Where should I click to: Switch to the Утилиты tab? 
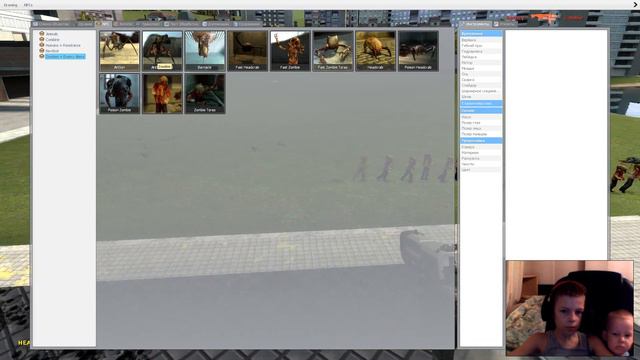coord(504,24)
